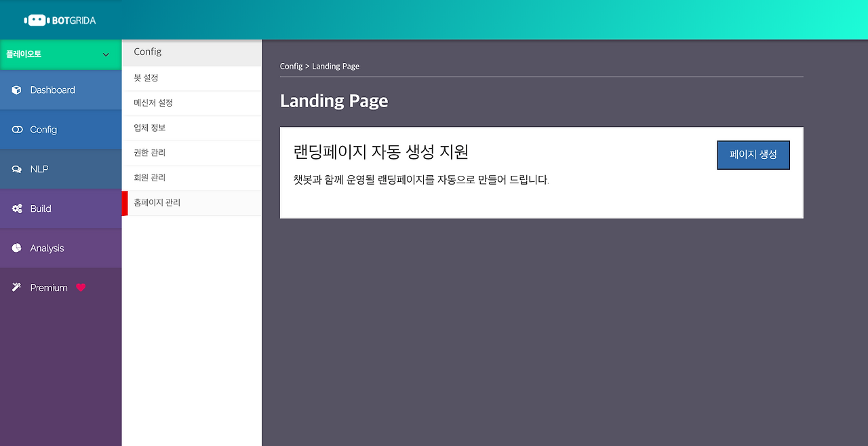Select the Build gears icon
The image size is (868, 446).
[x=15, y=208]
